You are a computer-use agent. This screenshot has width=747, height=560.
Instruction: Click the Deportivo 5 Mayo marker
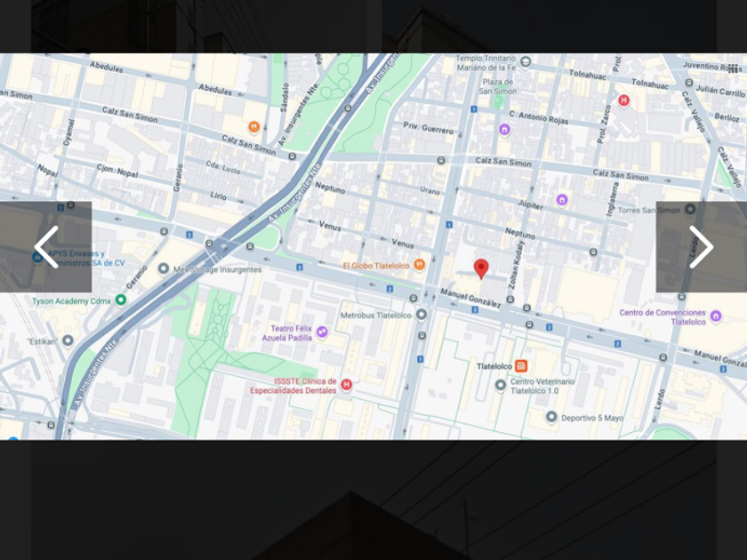(x=551, y=417)
